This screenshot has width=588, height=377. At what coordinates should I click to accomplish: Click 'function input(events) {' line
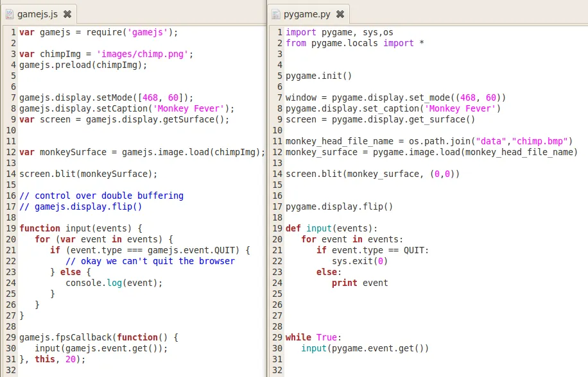(81, 228)
